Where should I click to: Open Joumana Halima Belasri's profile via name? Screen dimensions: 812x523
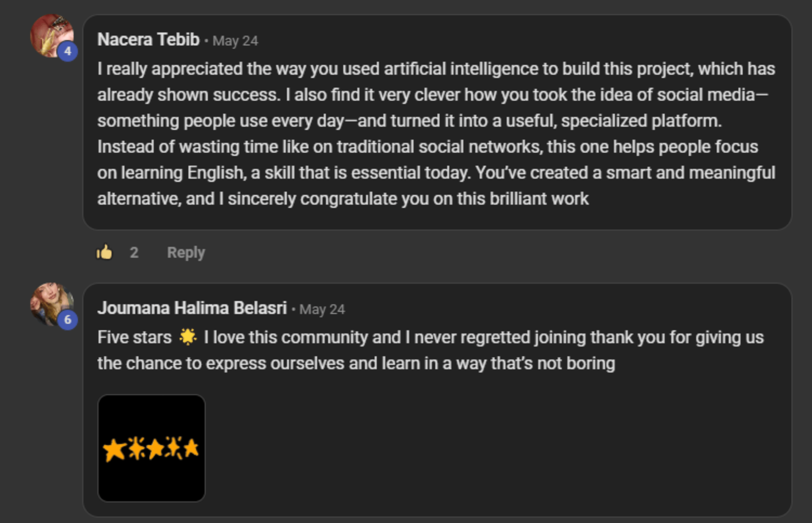pyautogui.click(x=192, y=308)
